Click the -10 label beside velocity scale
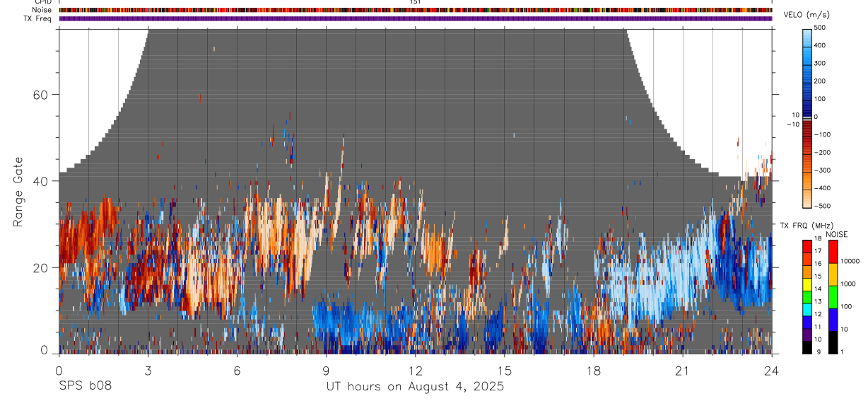The image size is (868, 401). coord(792,124)
